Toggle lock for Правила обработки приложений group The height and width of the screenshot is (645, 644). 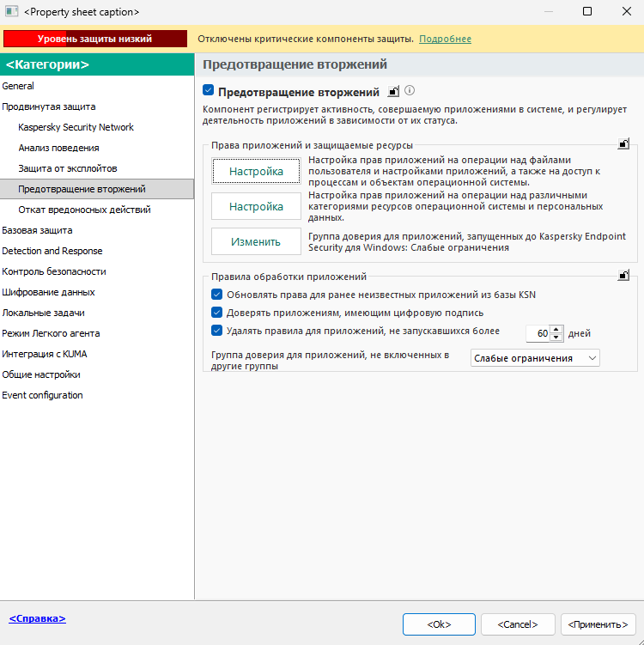click(623, 275)
